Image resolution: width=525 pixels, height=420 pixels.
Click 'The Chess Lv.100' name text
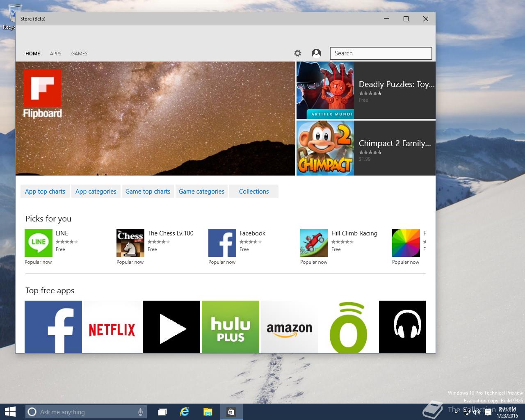[x=171, y=233]
